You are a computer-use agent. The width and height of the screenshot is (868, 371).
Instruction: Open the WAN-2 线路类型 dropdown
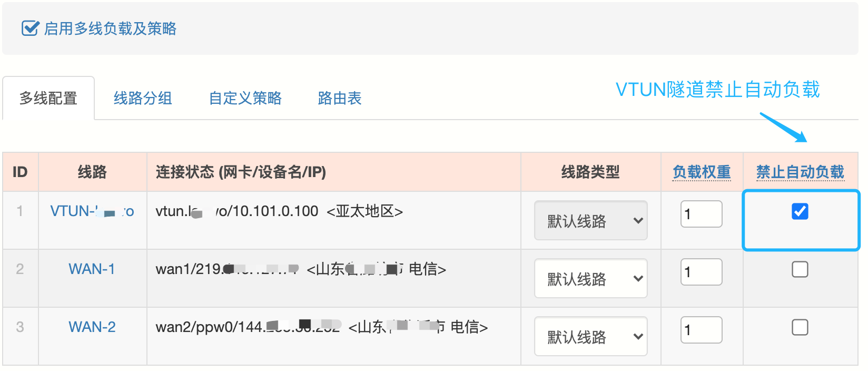[590, 337]
